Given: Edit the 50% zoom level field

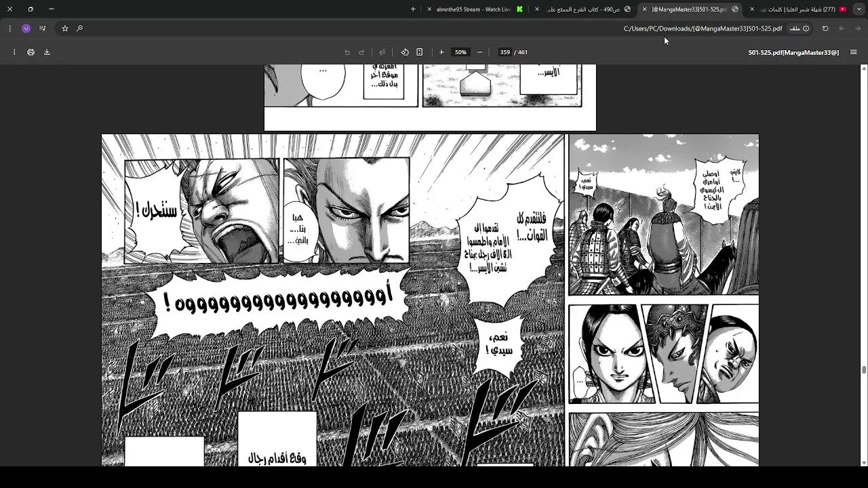Looking at the screenshot, I should point(461,52).
